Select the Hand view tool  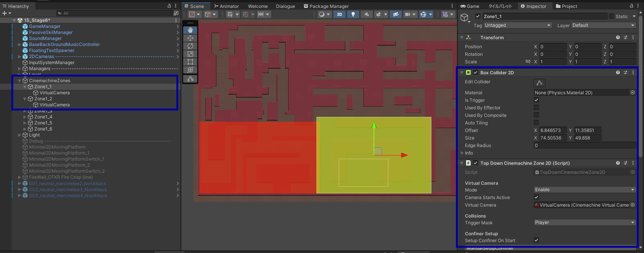[x=190, y=30]
